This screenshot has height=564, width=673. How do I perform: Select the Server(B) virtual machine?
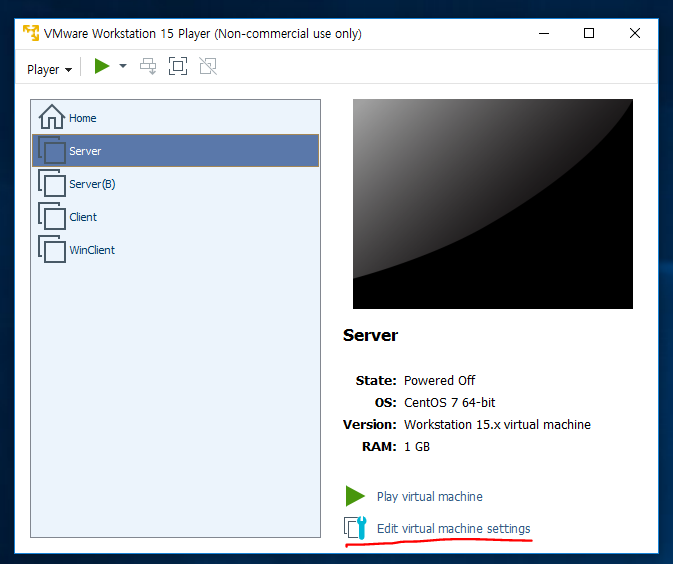click(176, 184)
